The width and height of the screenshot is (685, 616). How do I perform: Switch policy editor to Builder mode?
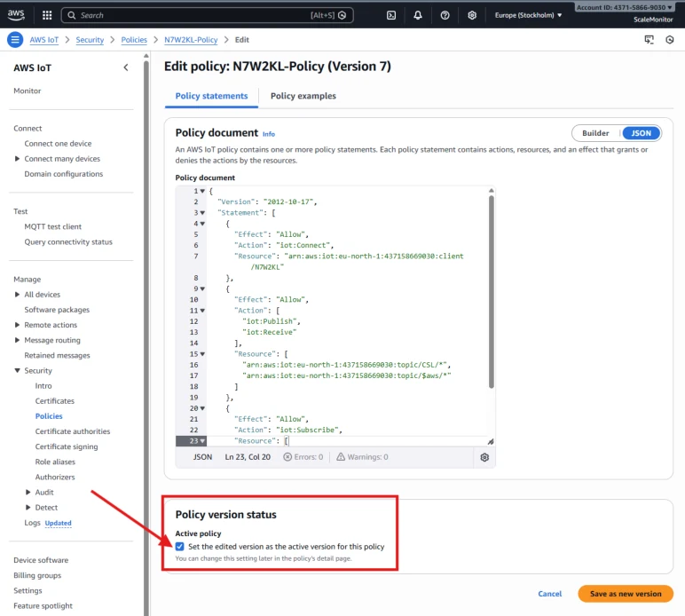(x=595, y=133)
